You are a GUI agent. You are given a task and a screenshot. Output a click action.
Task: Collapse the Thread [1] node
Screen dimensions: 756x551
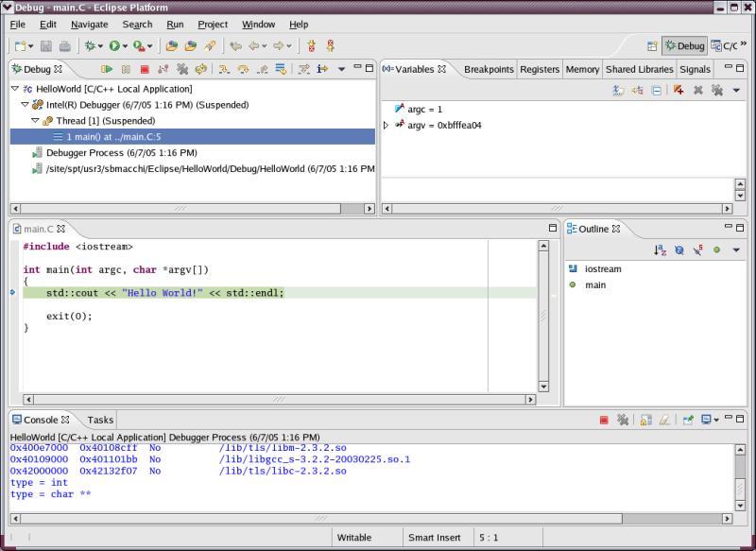35,121
